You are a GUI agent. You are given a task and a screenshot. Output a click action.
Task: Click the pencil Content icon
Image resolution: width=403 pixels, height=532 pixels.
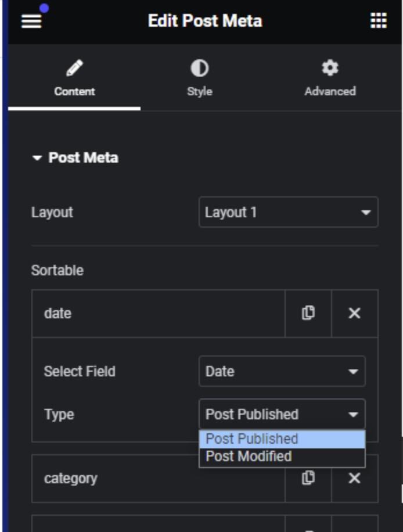click(x=74, y=69)
